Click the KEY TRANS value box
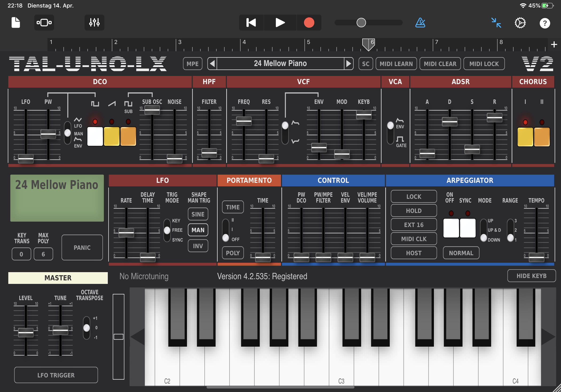Image resolution: width=561 pixels, height=392 pixels. 22,254
